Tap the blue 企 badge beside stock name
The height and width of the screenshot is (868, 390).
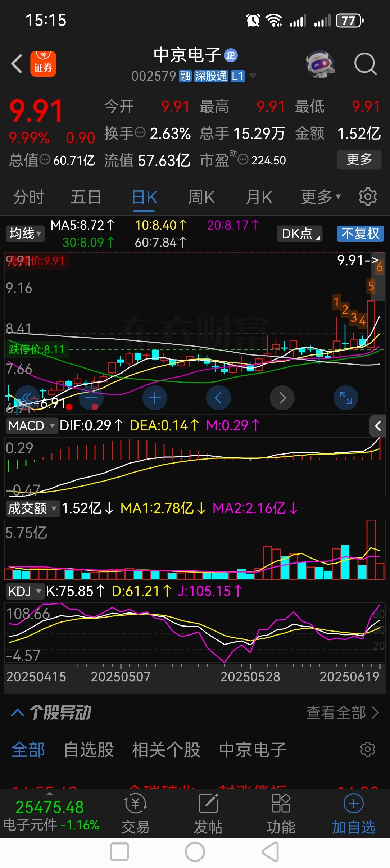[x=231, y=55]
